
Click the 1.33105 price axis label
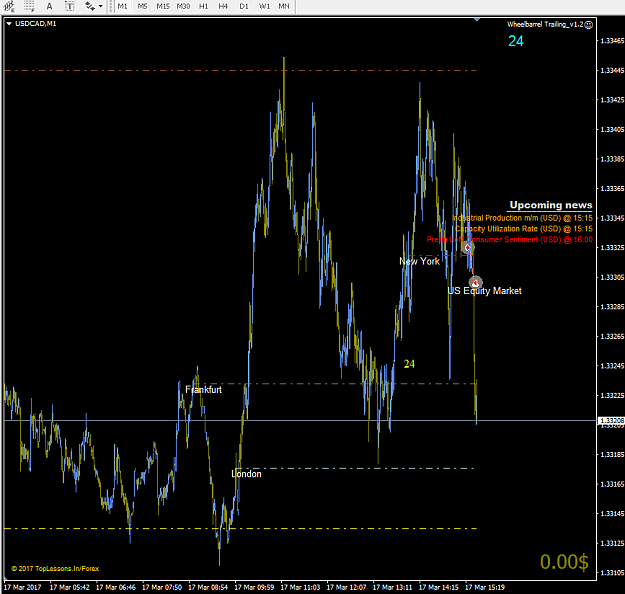click(612, 573)
